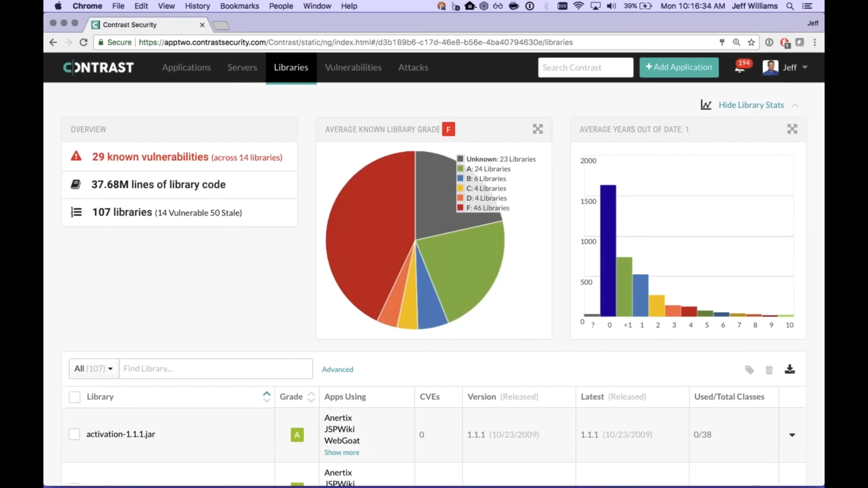Image resolution: width=868 pixels, height=488 pixels.
Task: Open the Vulnerabilities tab
Action: coord(353,67)
